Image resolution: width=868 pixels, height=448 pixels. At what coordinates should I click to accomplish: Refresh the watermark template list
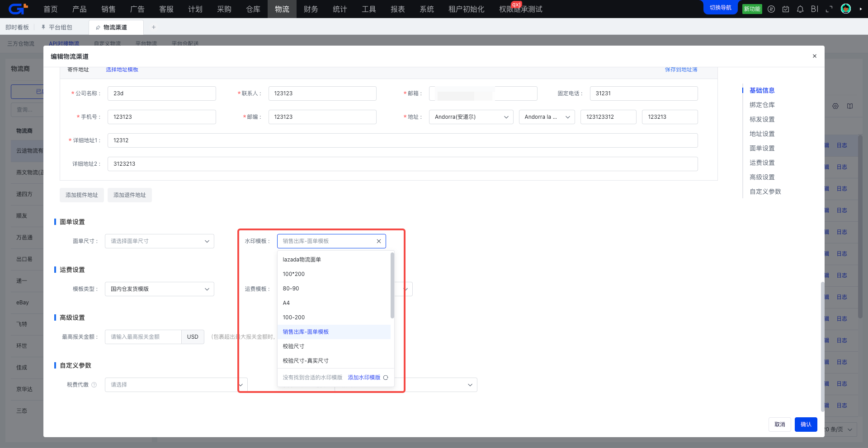[x=386, y=378]
